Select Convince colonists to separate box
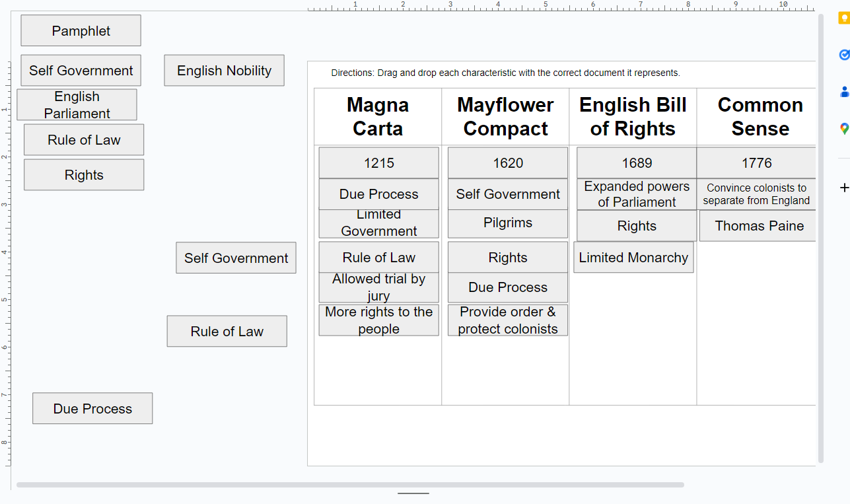The image size is (850, 504). click(756, 194)
